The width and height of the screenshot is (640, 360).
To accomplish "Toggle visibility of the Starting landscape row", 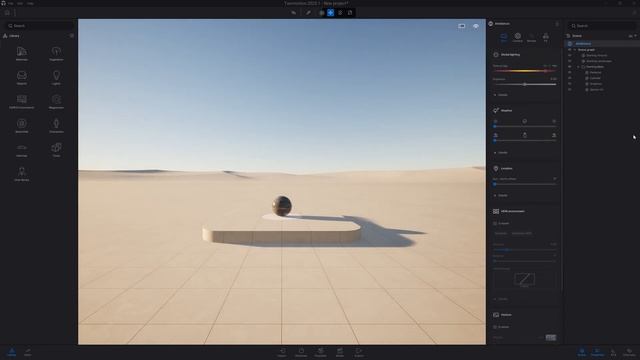I will (570, 61).
